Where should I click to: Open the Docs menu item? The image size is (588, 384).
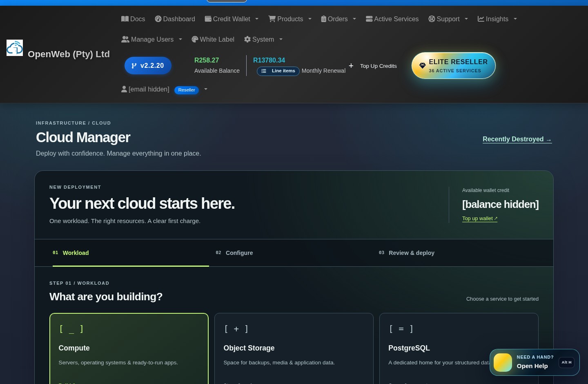pyautogui.click(x=133, y=19)
